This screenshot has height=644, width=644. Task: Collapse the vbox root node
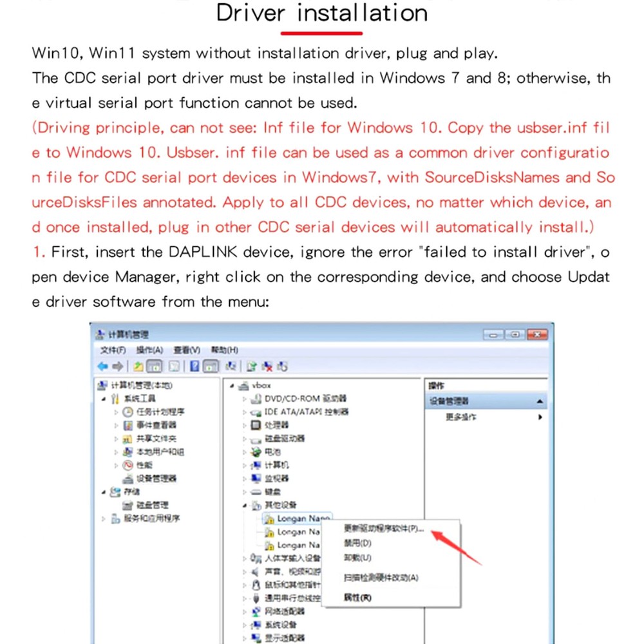[232, 386]
